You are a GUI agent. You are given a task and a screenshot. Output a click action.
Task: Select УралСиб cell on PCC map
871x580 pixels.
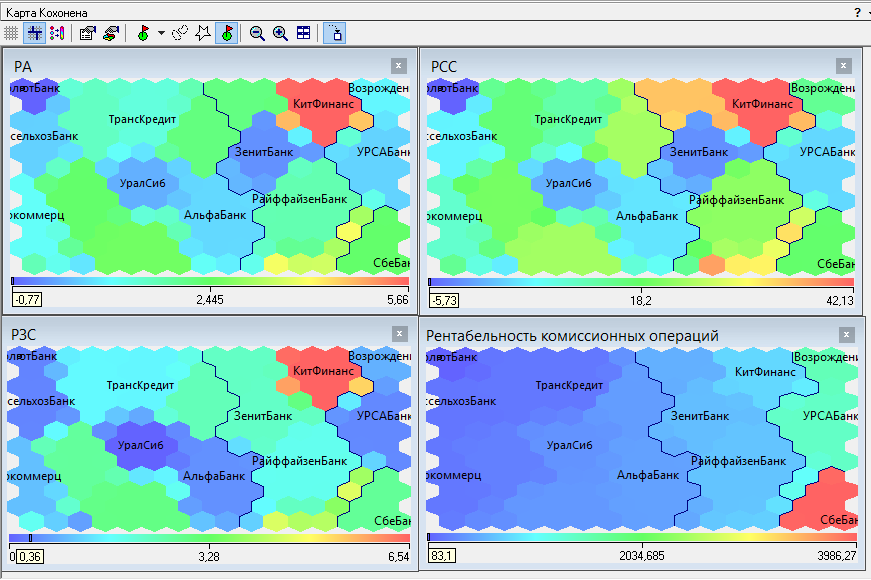[569, 183]
